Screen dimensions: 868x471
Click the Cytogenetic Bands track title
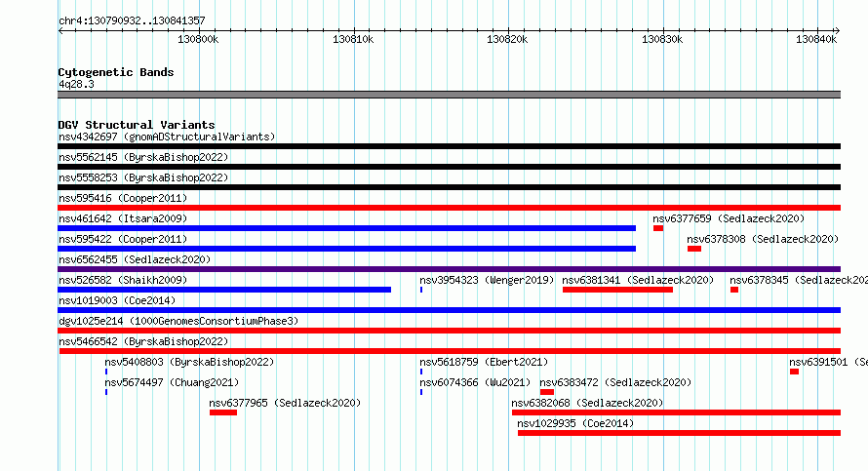pos(116,72)
